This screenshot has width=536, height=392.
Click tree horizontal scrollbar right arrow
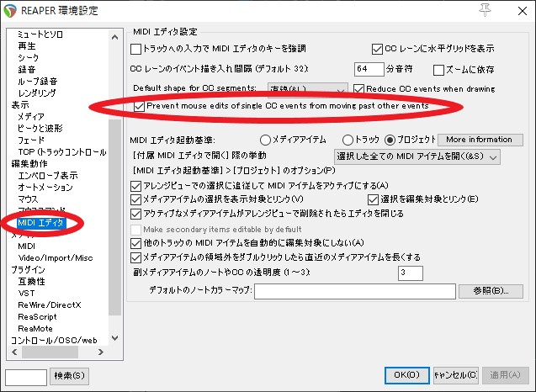point(100,352)
